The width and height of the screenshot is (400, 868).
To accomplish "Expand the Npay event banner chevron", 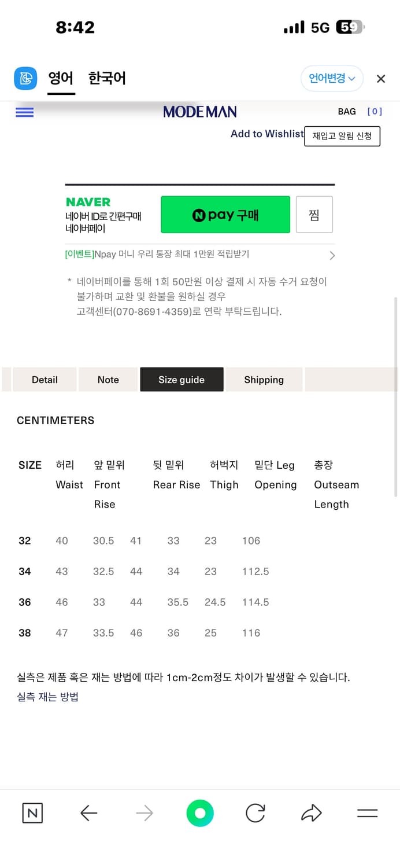I will (x=331, y=255).
